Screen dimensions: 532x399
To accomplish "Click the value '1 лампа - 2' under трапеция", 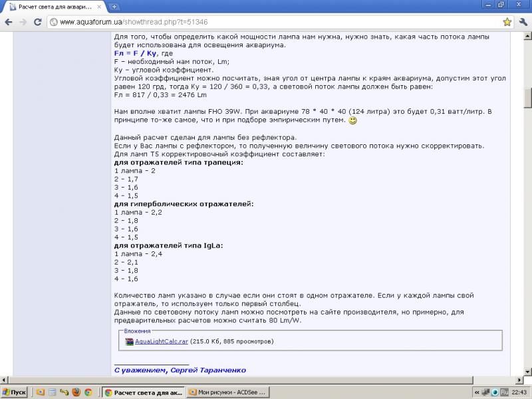I will 135,171.
